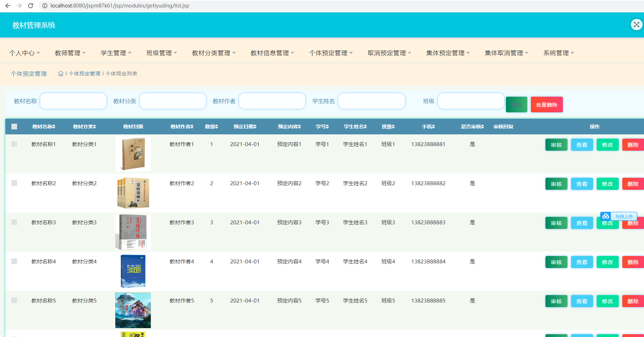
Task: Click 审核 button for 教材名称3
Action: click(x=556, y=223)
